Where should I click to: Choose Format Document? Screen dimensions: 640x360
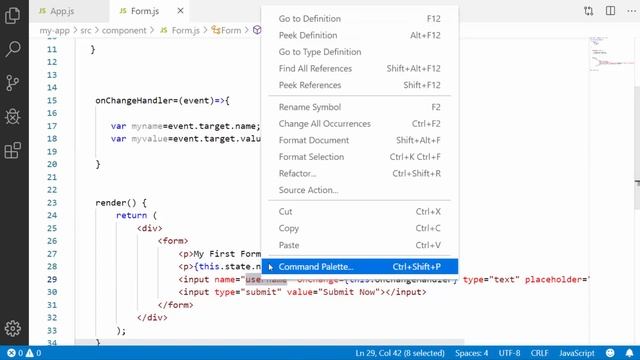coord(360,140)
